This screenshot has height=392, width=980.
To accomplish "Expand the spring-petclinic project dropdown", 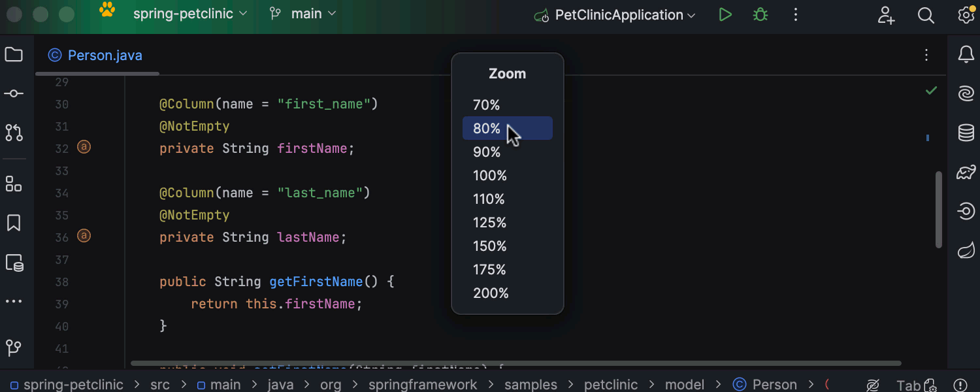I will pyautogui.click(x=189, y=14).
